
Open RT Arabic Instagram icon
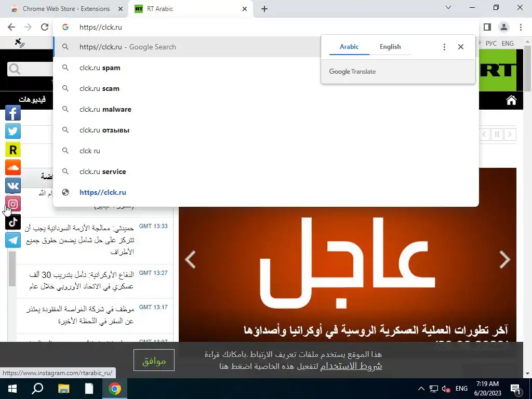click(13, 204)
